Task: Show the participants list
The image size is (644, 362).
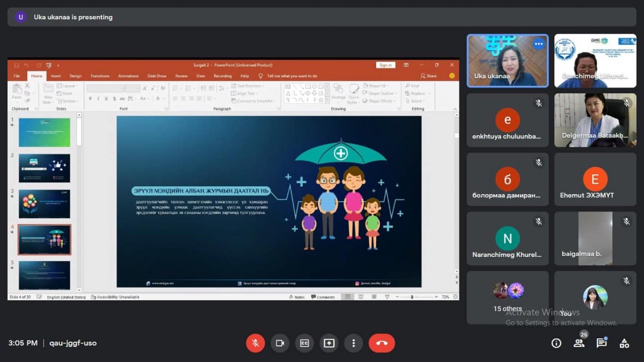Action: pos(579,343)
